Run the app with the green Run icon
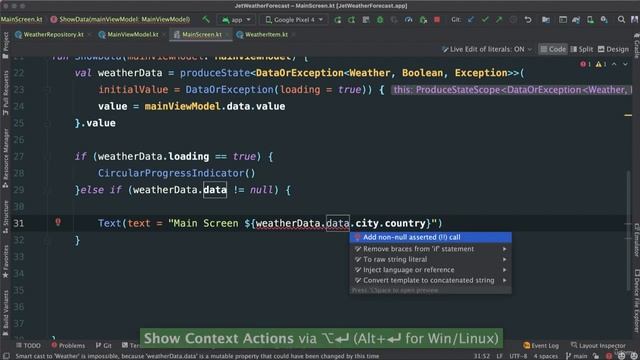The image size is (640, 360). click(338, 20)
